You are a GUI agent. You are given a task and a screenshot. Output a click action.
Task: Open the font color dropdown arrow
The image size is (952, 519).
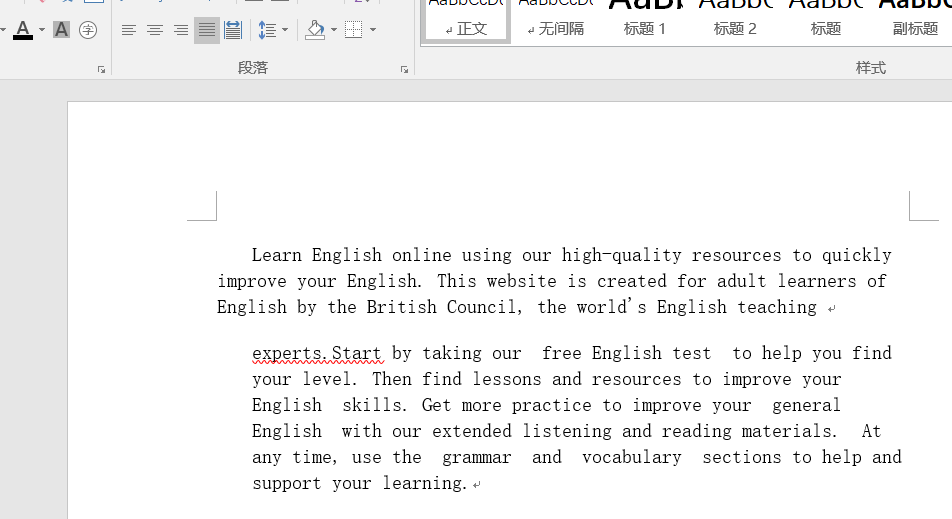pyautogui.click(x=41, y=30)
